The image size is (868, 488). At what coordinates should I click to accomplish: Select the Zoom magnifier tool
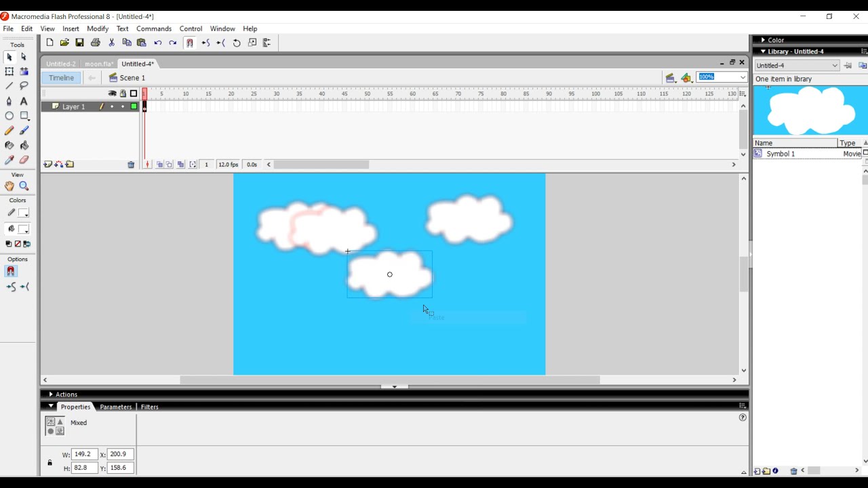[24, 186]
